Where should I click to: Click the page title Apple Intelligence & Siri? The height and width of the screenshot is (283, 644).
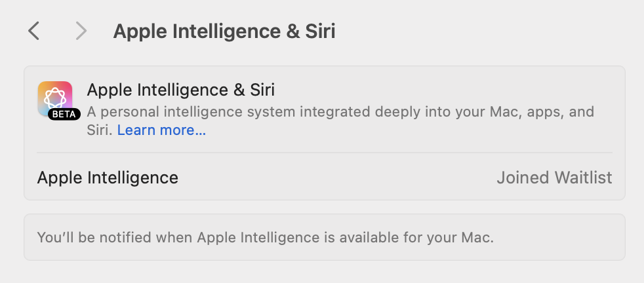224,31
